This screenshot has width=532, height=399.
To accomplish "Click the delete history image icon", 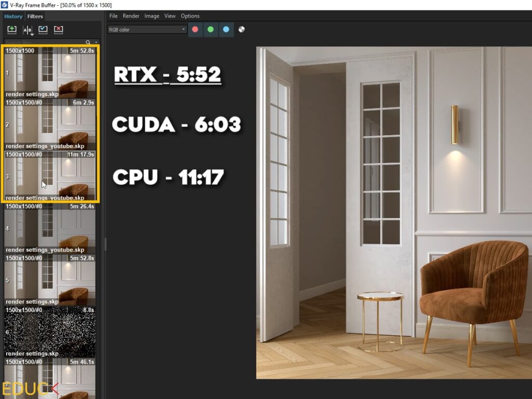I will pyautogui.click(x=58, y=30).
